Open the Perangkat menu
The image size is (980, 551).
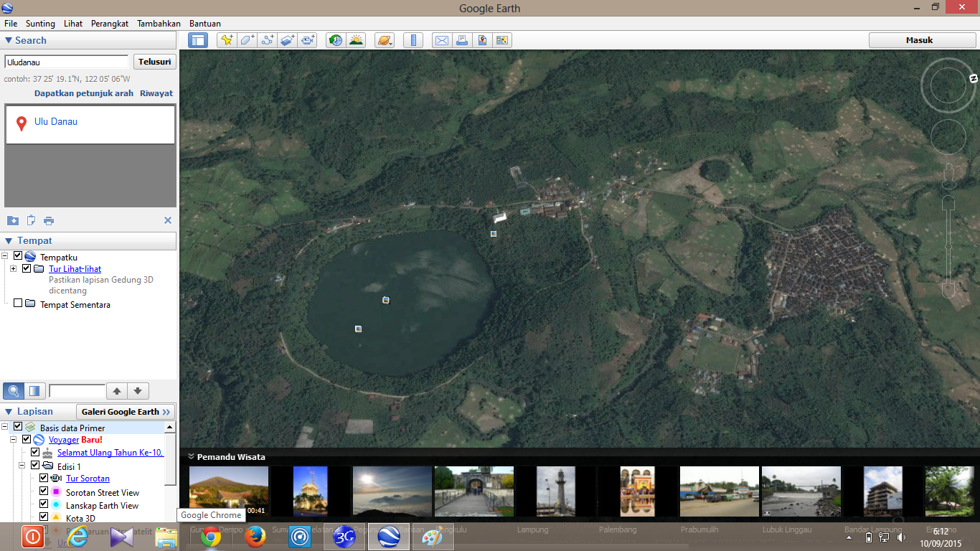(x=109, y=24)
